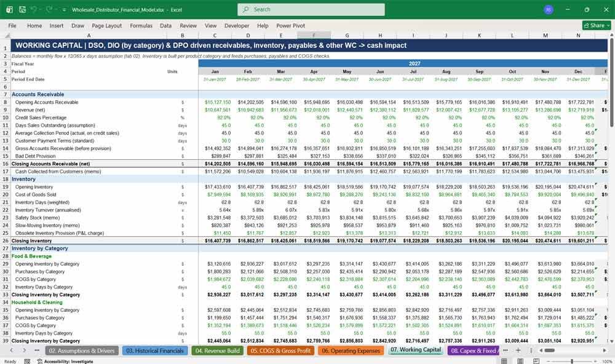Click the Share button

[597, 25]
